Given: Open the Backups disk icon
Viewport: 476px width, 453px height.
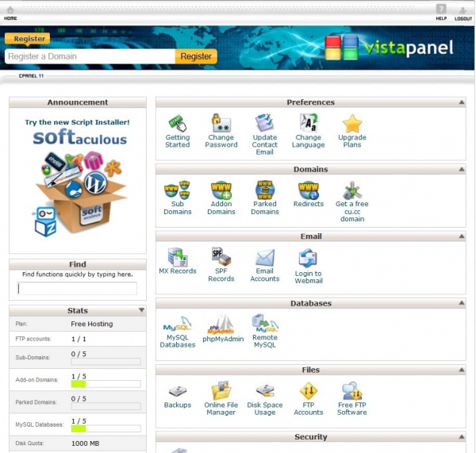Looking at the screenshot, I should pyautogui.click(x=178, y=391).
